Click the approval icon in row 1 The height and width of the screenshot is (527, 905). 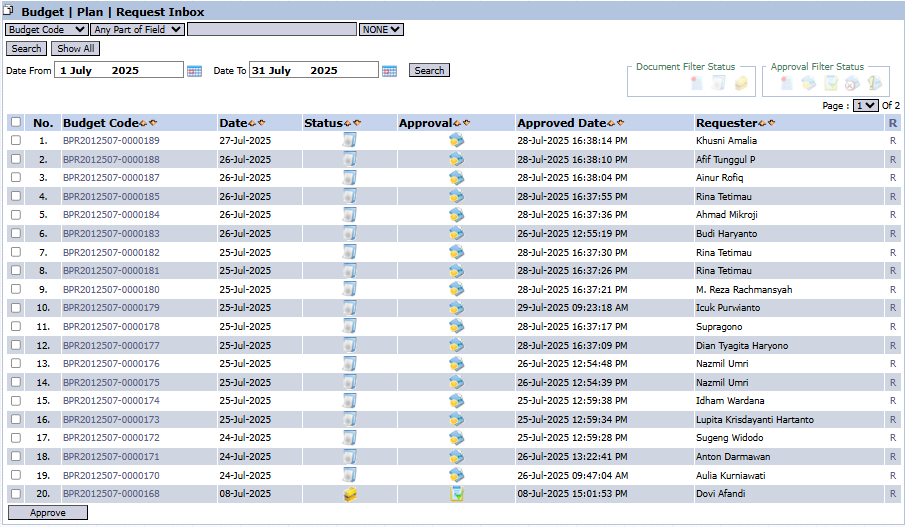pyautogui.click(x=456, y=141)
